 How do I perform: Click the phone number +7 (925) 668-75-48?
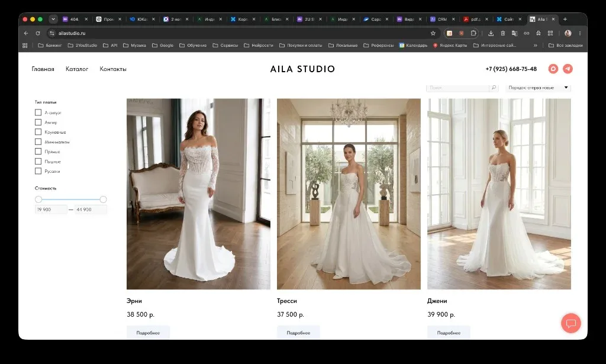(511, 69)
